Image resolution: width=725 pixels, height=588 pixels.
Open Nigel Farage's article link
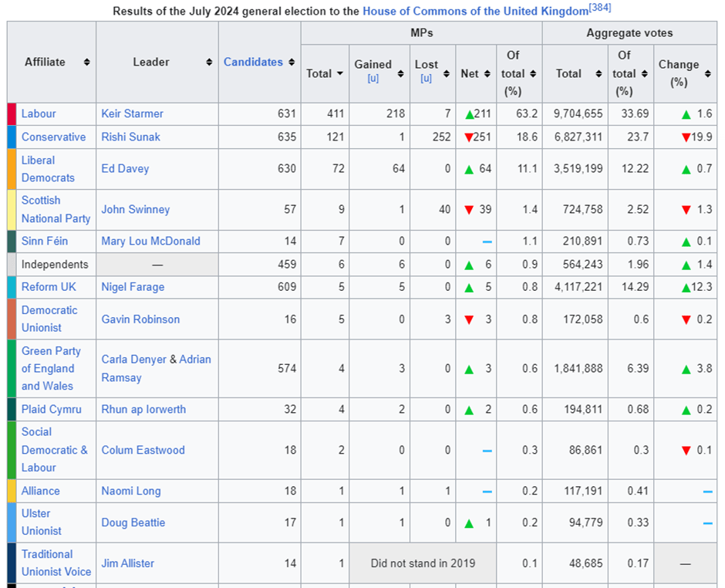[133, 286]
